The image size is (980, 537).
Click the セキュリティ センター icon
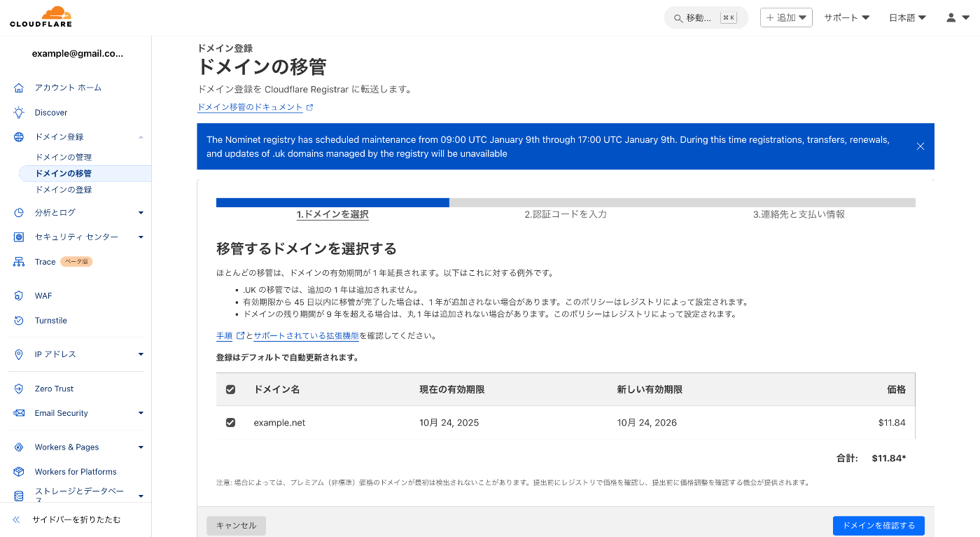tap(19, 237)
